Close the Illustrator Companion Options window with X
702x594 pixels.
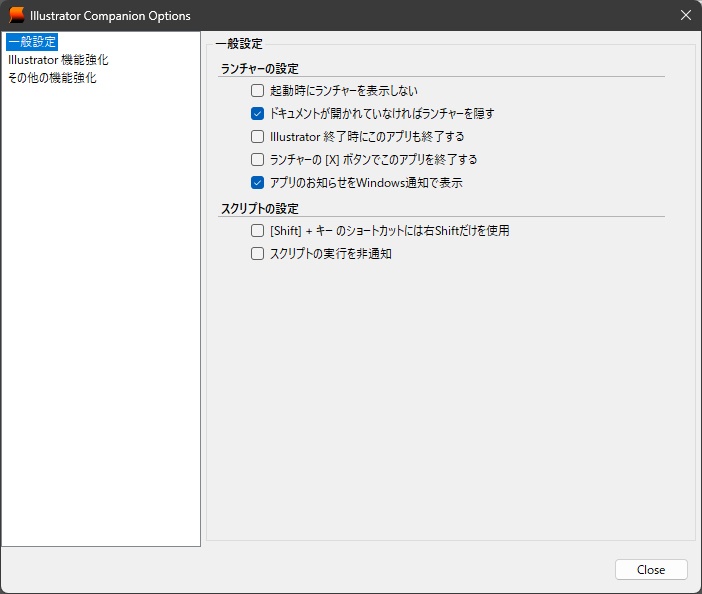tap(685, 15)
